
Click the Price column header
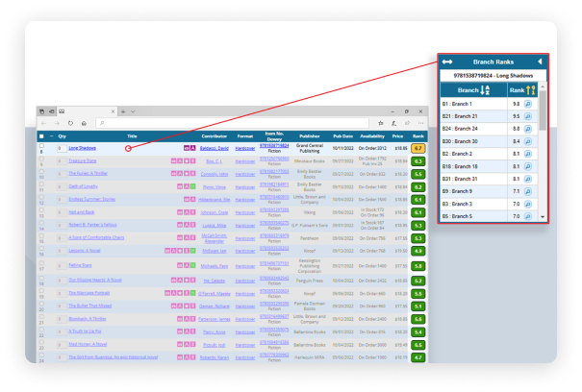click(397, 136)
